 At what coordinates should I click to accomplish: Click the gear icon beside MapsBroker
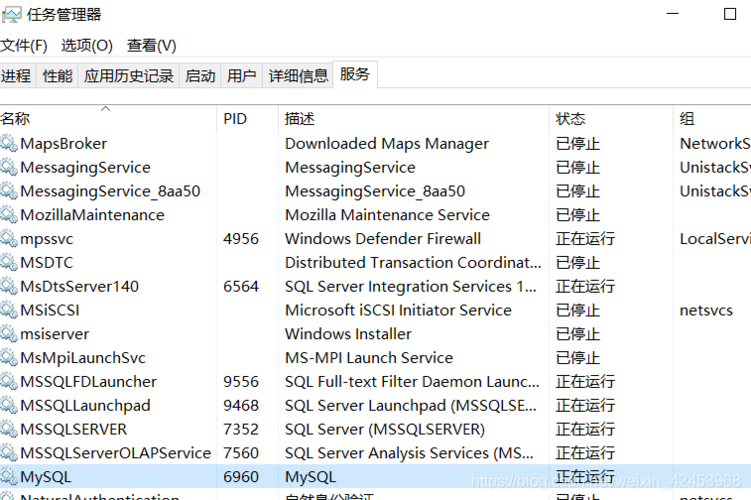[9, 143]
